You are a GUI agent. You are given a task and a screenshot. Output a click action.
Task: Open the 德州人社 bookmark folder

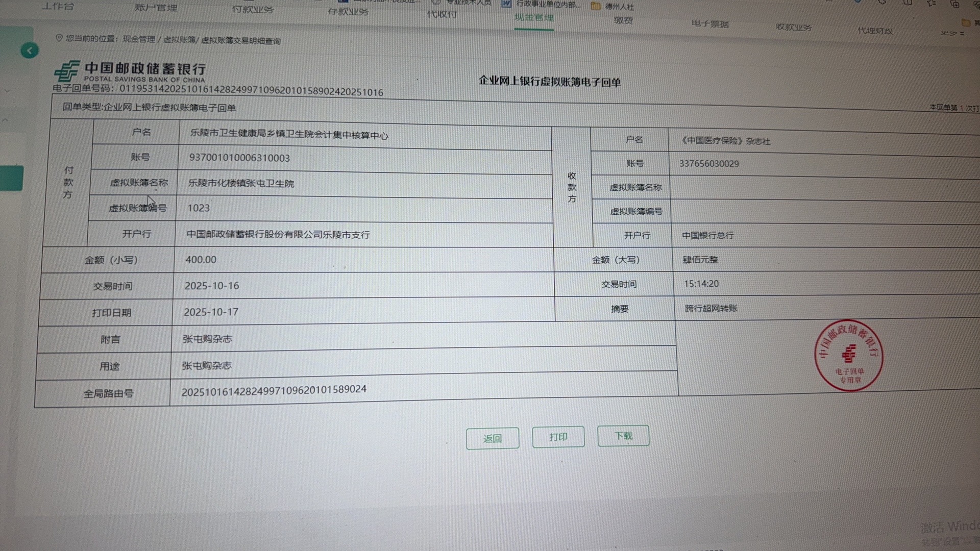tap(612, 7)
